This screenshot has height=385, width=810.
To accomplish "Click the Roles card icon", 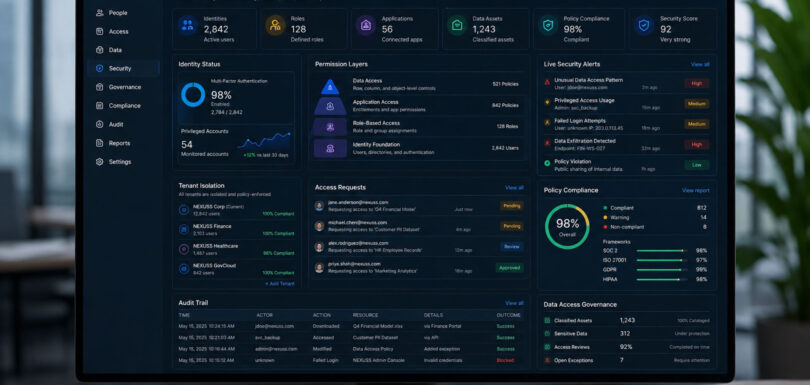I will click(275, 25).
